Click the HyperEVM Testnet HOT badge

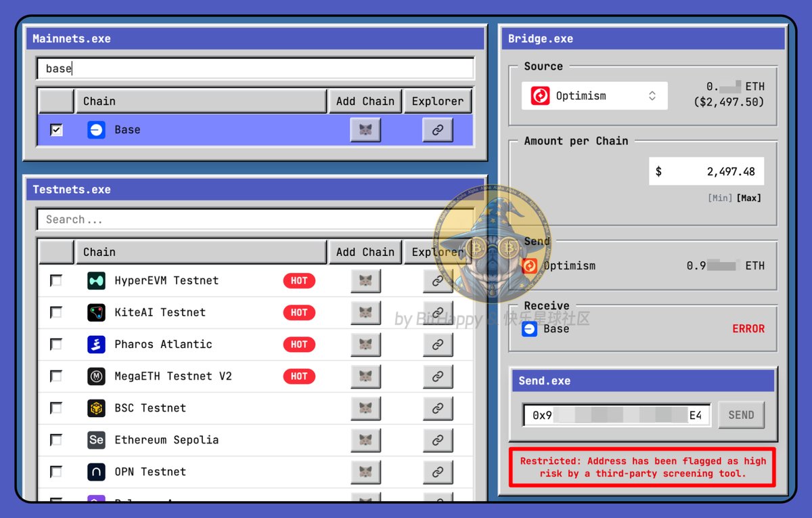point(299,280)
